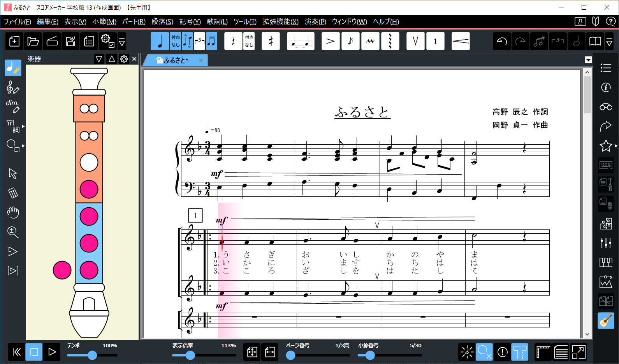
Task: Rewind playback to the beginning
Action: click(x=16, y=352)
